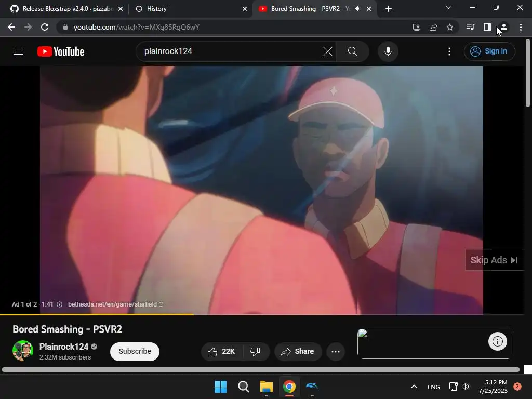The width and height of the screenshot is (532, 399).
Task: Click the horizontal page scrollbar
Action: coord(261,369)
